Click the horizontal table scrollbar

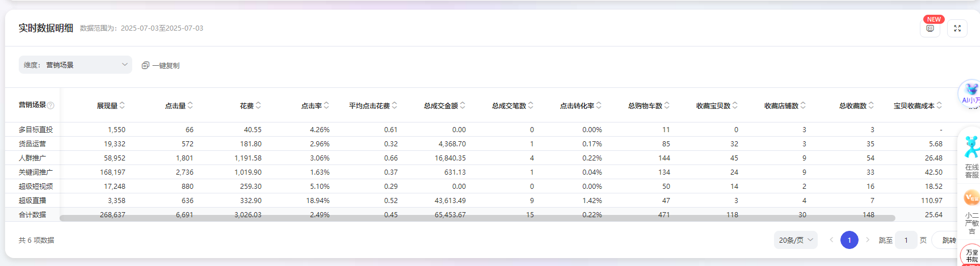point(477,218)
